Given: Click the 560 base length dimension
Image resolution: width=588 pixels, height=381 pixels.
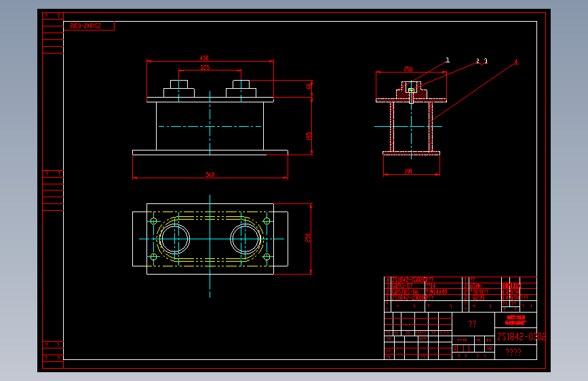Looking at the screenshot, I should pos(210,175).
